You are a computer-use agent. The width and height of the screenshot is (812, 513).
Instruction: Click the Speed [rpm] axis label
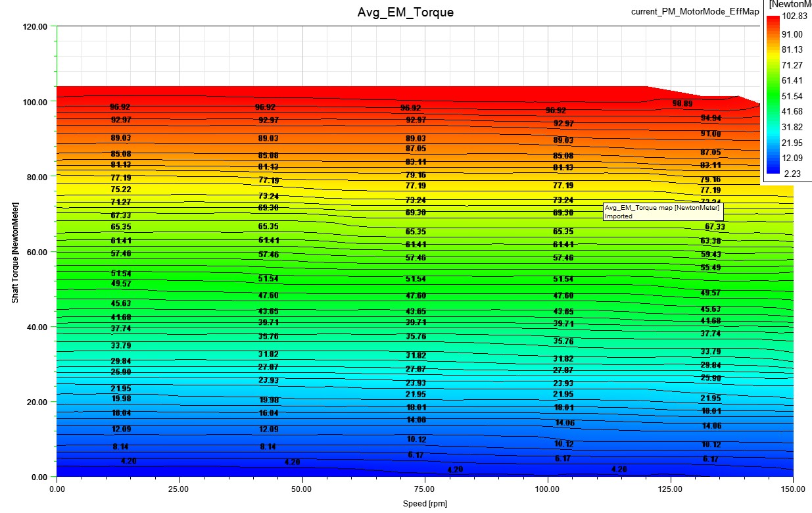click(x=425, y=504)
